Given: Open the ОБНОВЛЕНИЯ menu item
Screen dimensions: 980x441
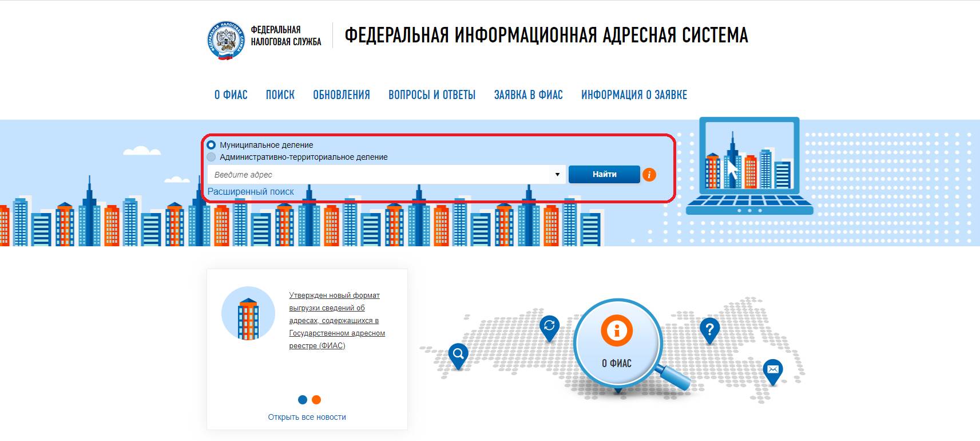Looking at the screenshot, I should coord(342,95).
